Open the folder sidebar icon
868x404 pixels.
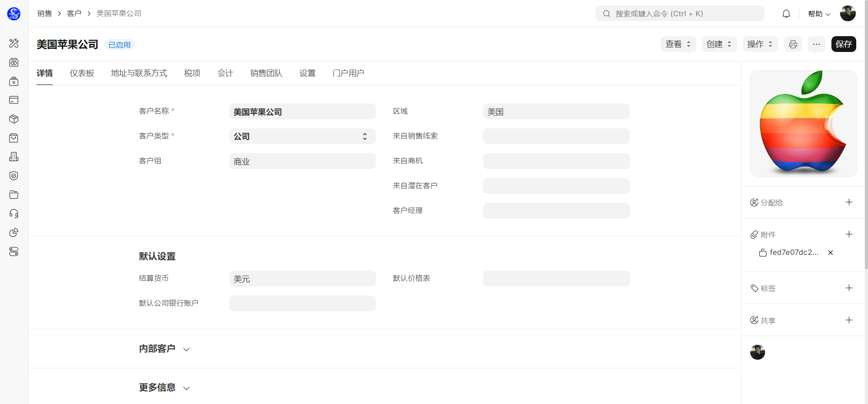[14, 195]
